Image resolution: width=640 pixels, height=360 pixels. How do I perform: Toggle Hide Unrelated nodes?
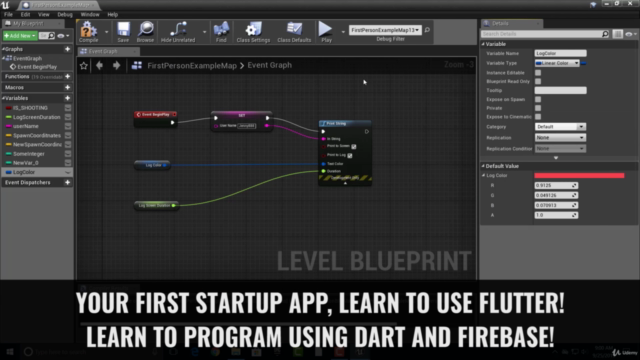(x=178, y=32)
